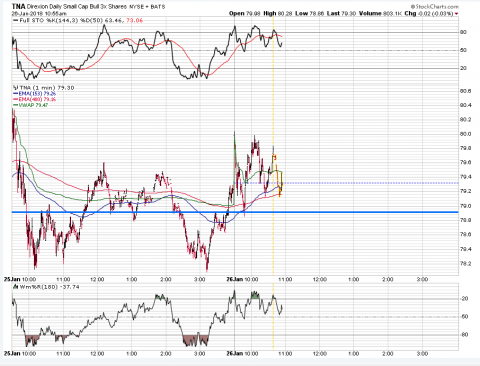Viewport: 480px width, 366px height.
Task: Click the -50 level label on the Williams %R panel
Action: tap(464, 317)
